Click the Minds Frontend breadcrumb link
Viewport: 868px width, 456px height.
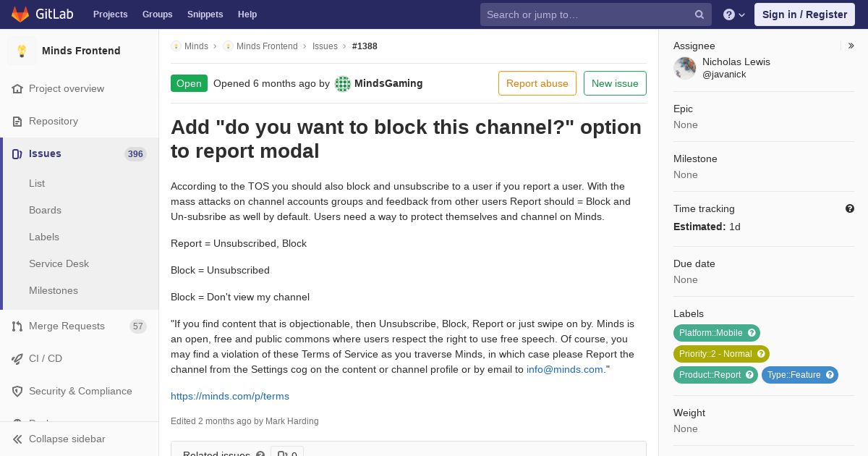(267, 46)
